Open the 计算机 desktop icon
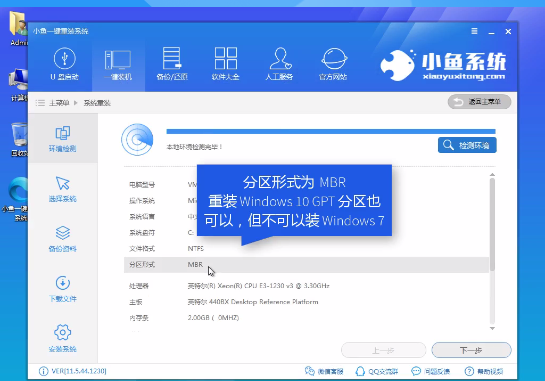This screenshot has height=381, width=545. point(18,85)
